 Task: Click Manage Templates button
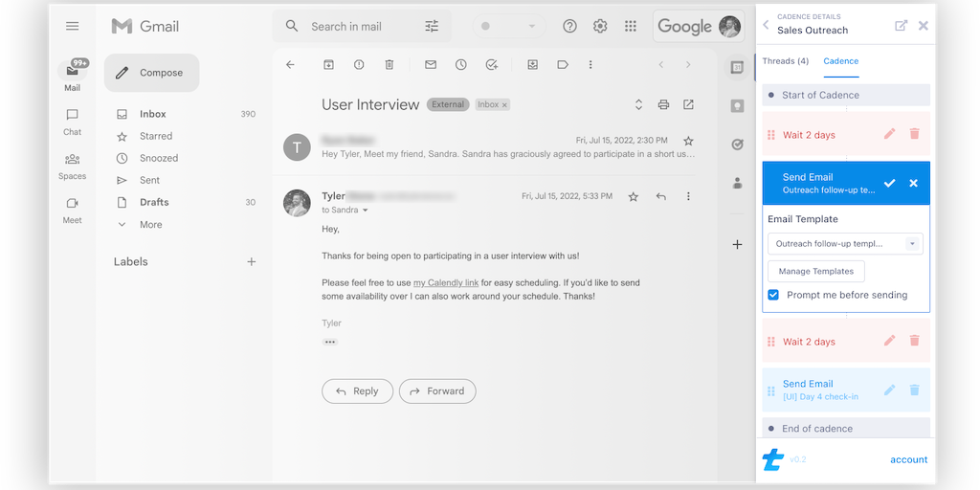[x=816, y=271]
